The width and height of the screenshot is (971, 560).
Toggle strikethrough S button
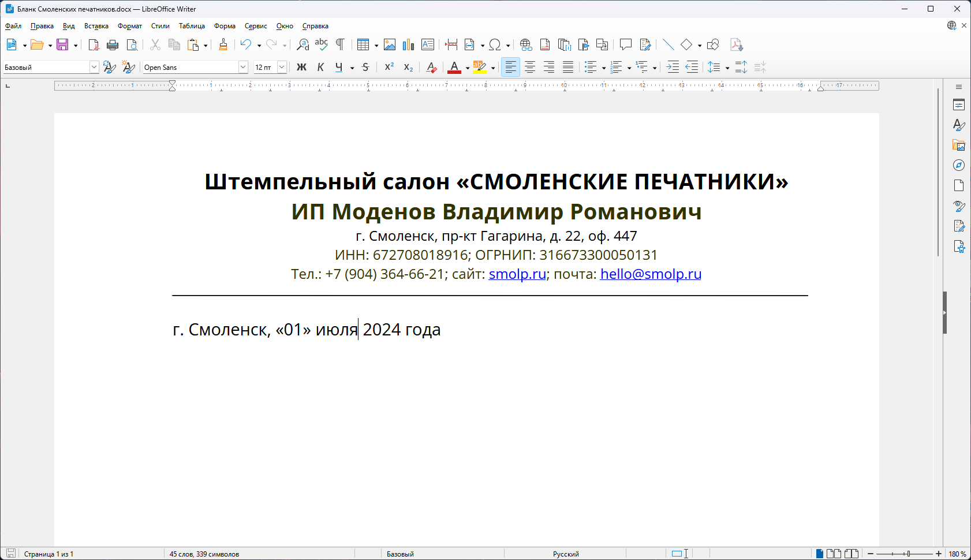pyautogui.click(x=365, y=67)
